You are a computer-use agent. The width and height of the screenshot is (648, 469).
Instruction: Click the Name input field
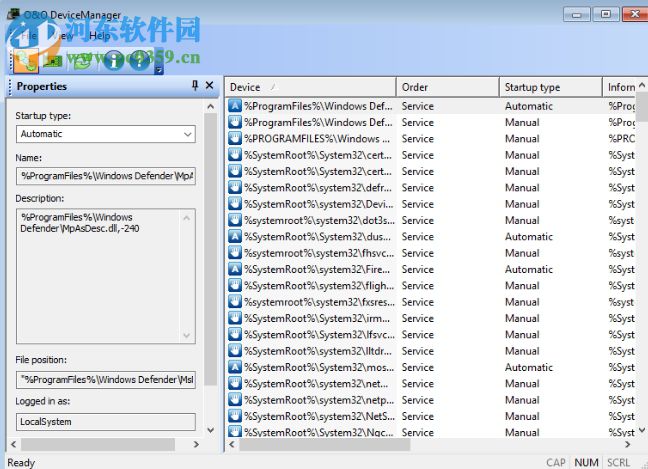(x=106, y=176)
